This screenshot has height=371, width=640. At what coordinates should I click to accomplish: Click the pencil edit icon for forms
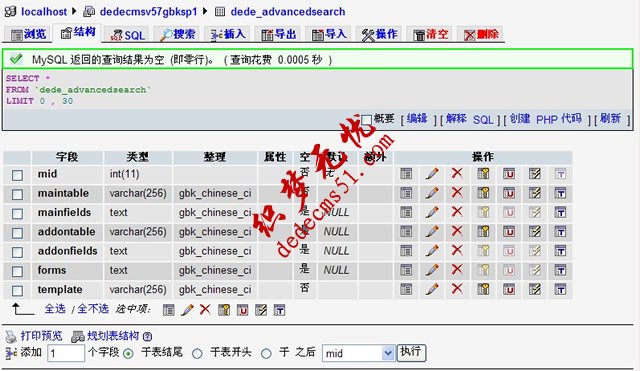tap(432, 270)
